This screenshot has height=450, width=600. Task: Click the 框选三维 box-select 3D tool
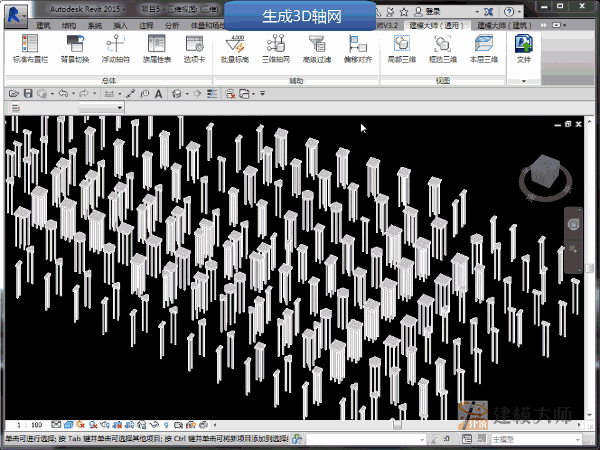[443, 49]
